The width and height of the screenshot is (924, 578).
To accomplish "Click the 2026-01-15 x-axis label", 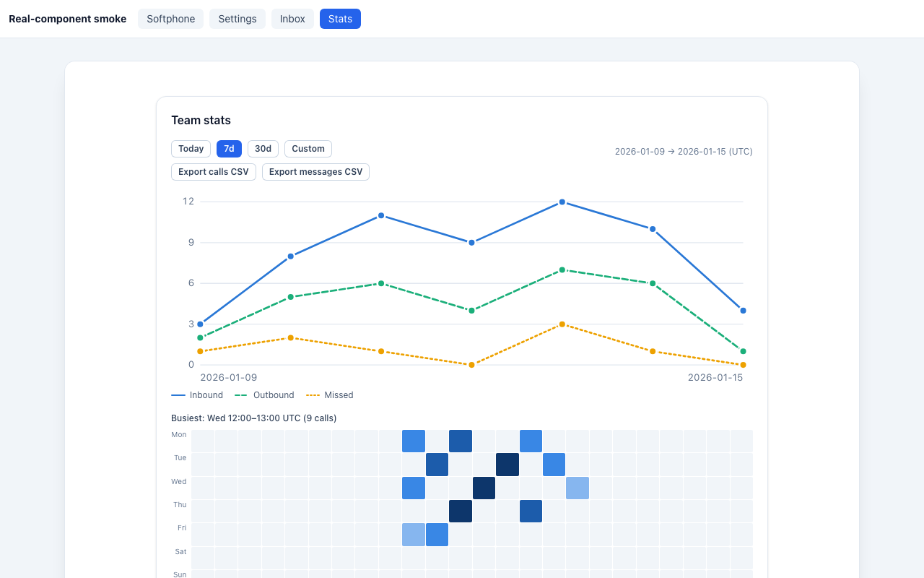I will click(x=715, y=378).
